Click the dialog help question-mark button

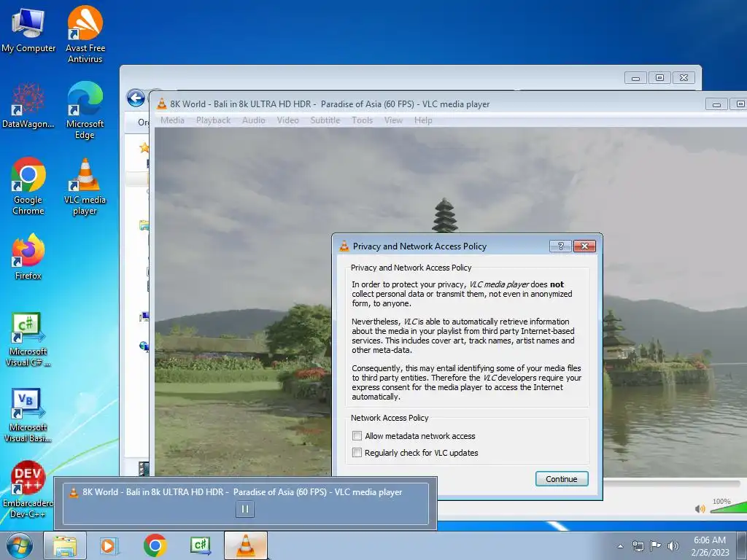click(561, 246)
